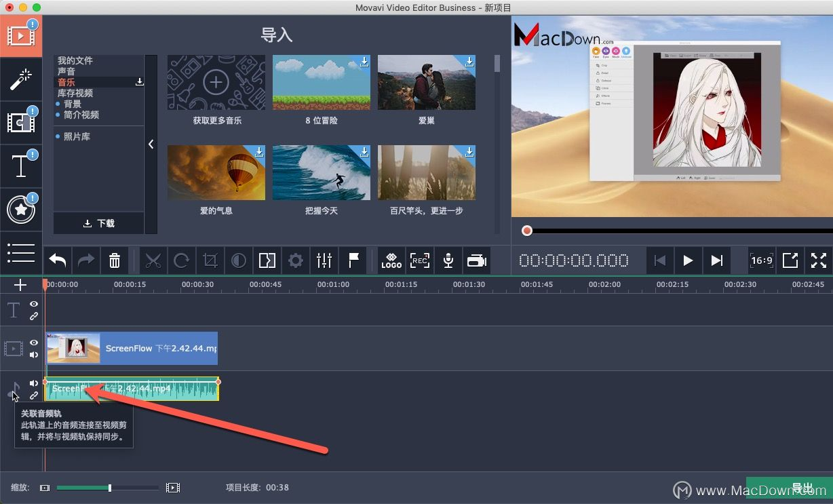This screenshot has height=504, width=833.
Task: Select 声音 in the import list
Action: (x=66, y=71)
